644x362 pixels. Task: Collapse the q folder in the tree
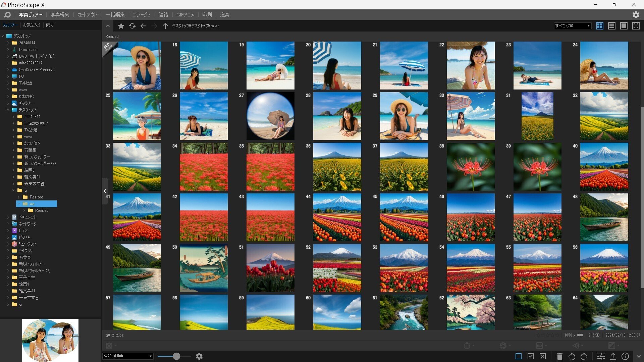(13, 190)
